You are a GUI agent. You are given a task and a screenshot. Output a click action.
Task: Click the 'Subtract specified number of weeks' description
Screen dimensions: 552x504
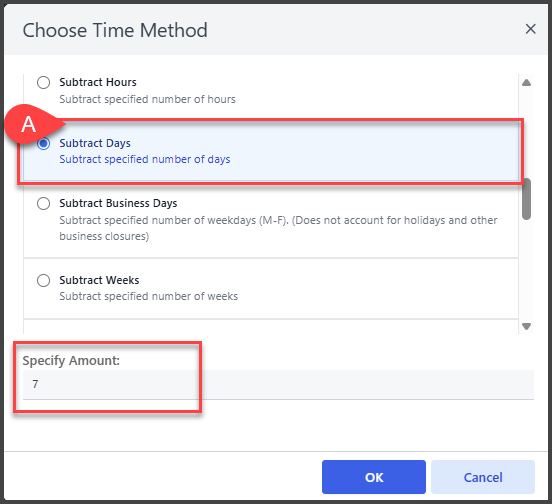[x=149, y=296]
